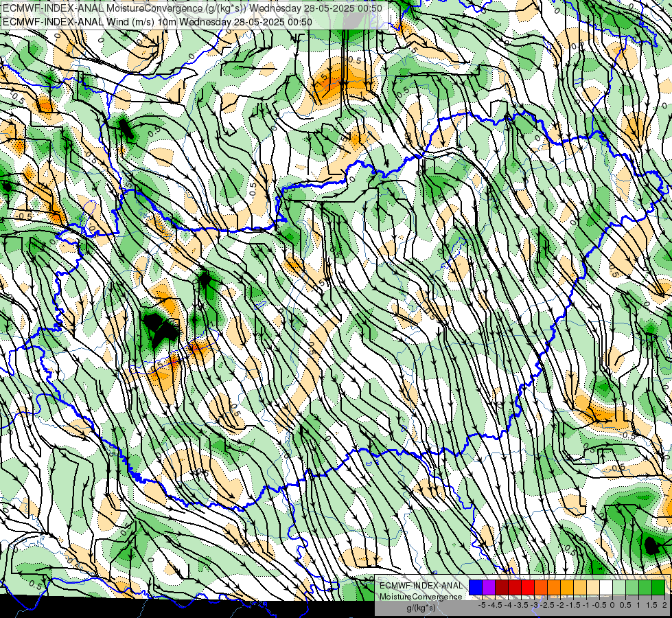This screenshot has width=672, height=618.
Task: Select the lightest green legend swatch
Action: (619, 587)
